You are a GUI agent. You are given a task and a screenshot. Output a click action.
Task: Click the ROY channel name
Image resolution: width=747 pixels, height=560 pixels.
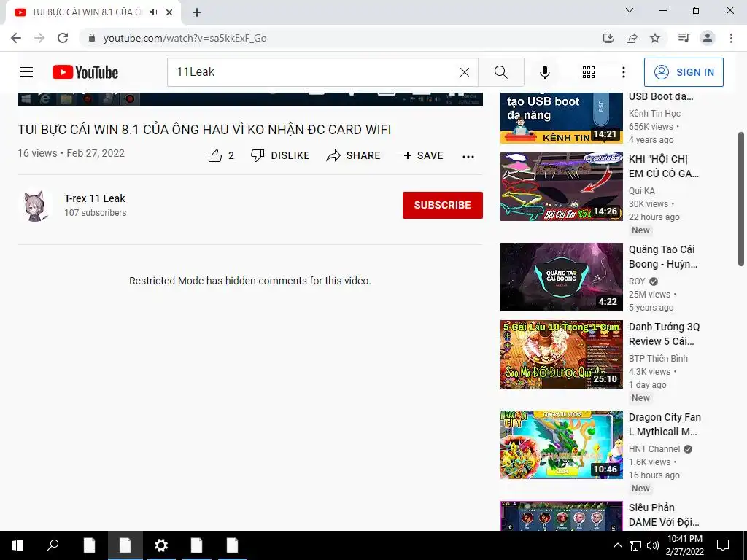637,281
